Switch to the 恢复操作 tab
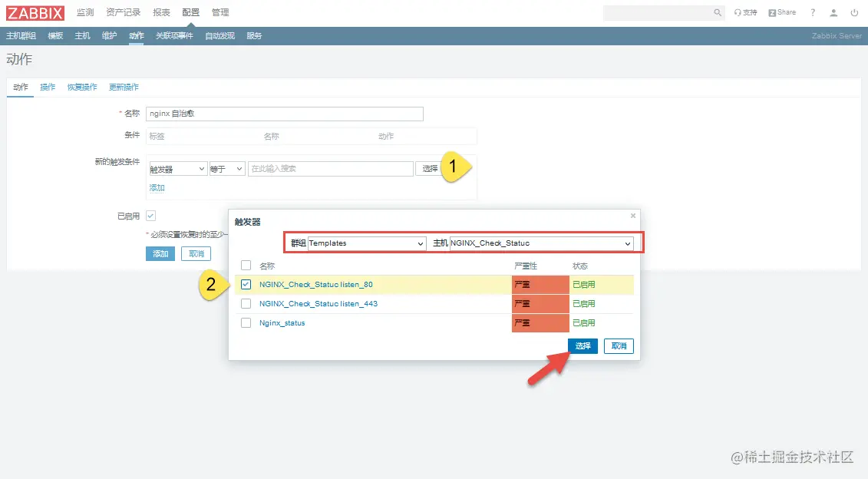Screen dimensions: 868x479 82,87
